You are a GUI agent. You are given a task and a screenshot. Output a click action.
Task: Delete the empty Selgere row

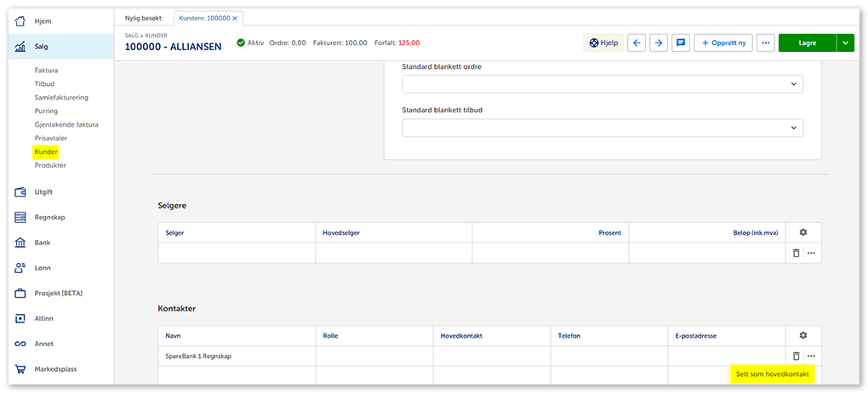click(x=796, y=253)
